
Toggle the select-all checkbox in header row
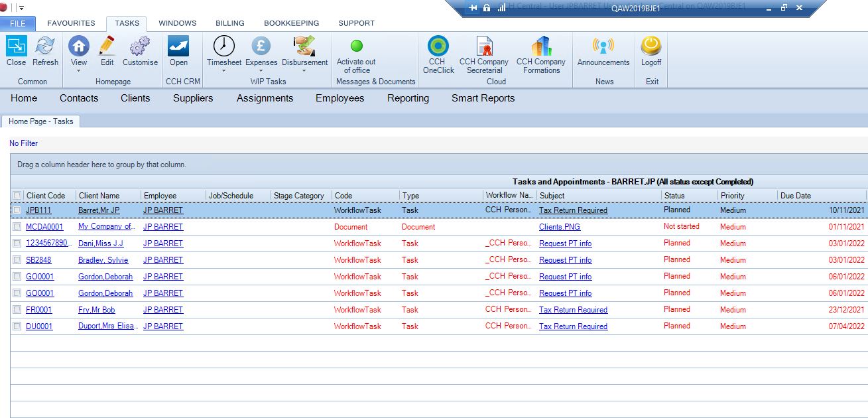coord(17,195)
